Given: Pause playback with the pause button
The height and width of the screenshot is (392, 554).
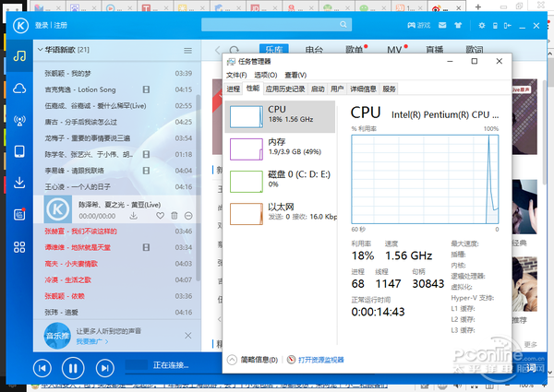Looking at the screenshot, I should coord(73,368).
